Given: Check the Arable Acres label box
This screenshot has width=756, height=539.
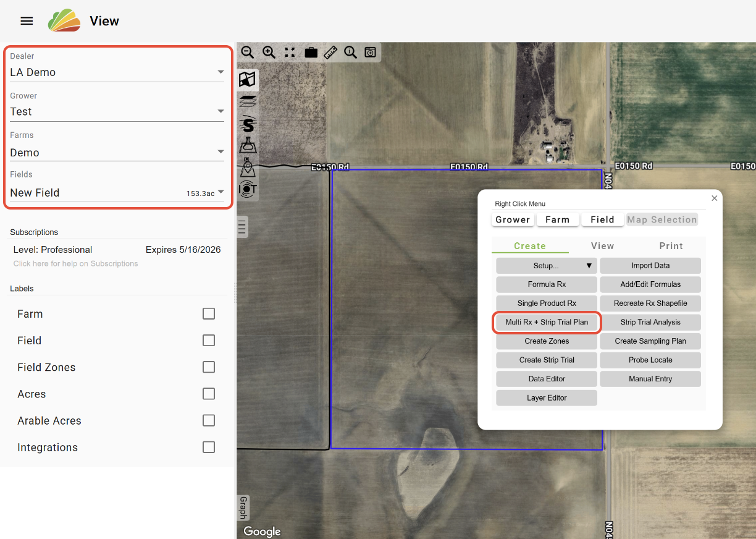Looking at the screenshot, I should pos(209,421).
